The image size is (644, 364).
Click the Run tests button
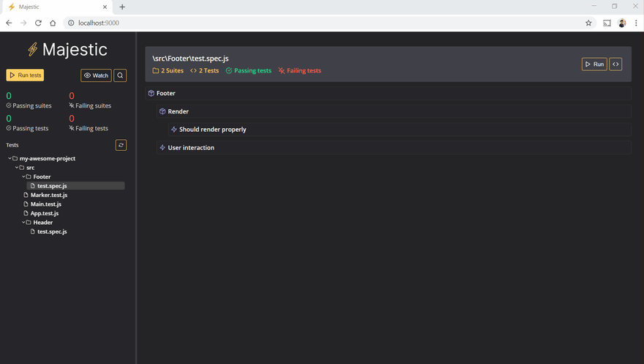[x=25, y=75]
